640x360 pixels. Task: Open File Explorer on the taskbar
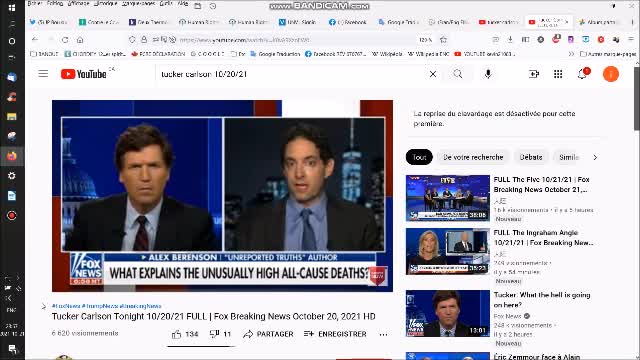click(12, 116)
